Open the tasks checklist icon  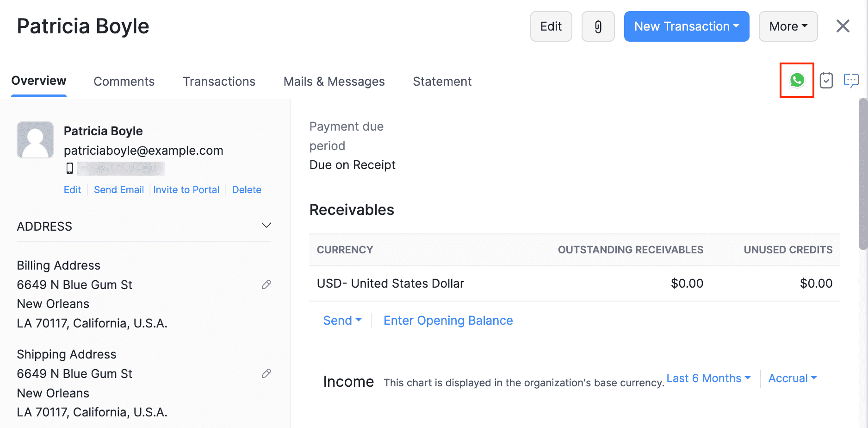[x=826, y=81]
